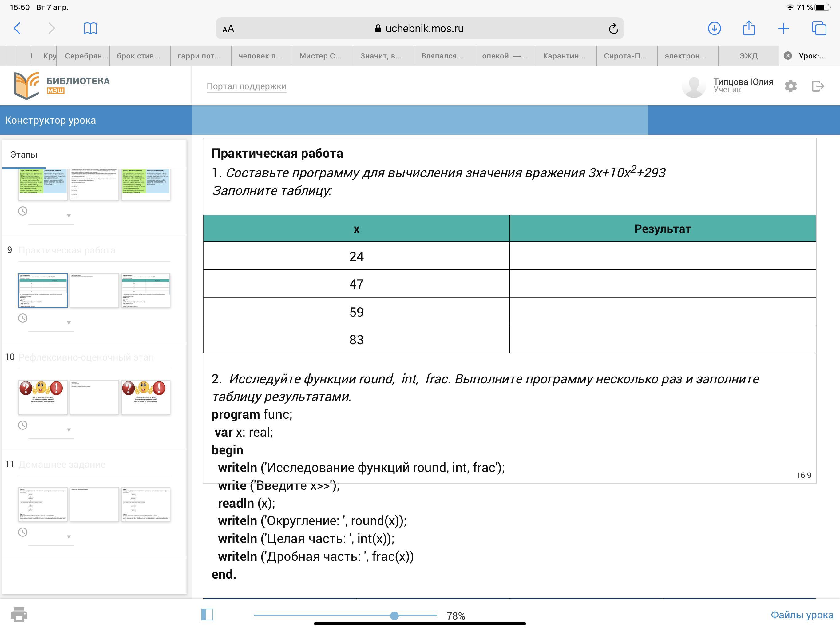Open a new tab with plus icon
840x630 pixels.
coord(783,28)
